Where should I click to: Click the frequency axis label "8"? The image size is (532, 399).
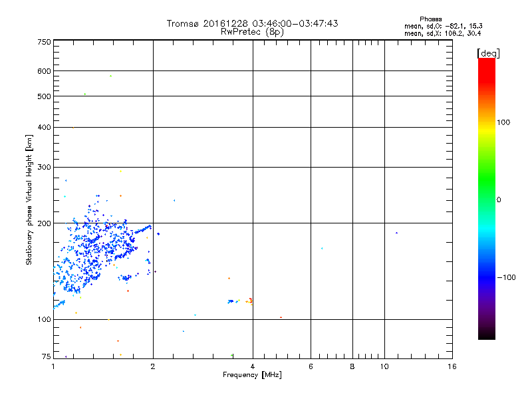(352, 366)
